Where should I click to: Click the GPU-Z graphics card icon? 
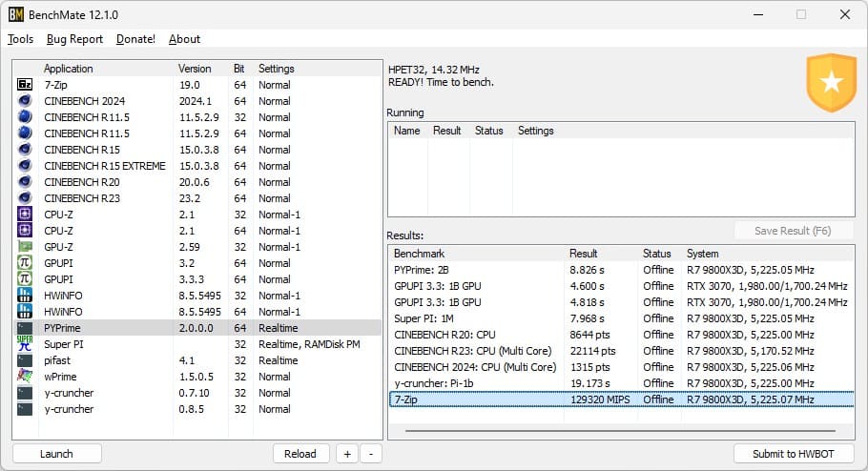(x=25, y=247)
